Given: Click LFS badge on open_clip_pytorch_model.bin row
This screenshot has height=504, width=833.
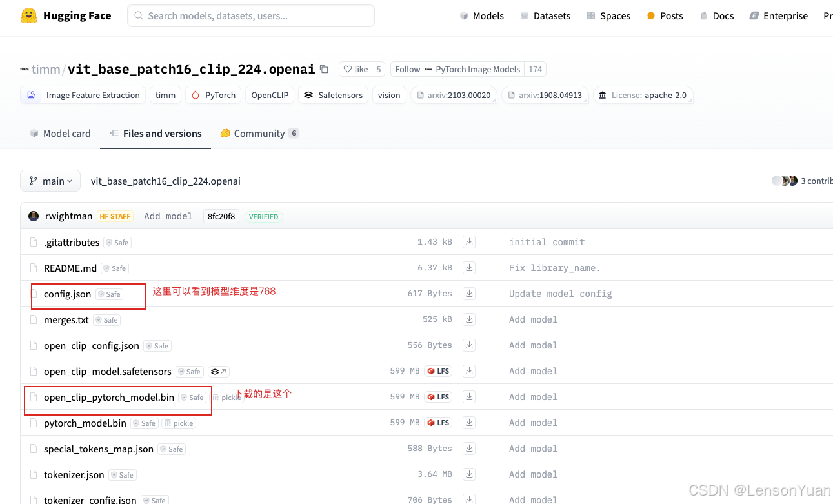Looking at the screenshot, I should (x=438, y=397).
